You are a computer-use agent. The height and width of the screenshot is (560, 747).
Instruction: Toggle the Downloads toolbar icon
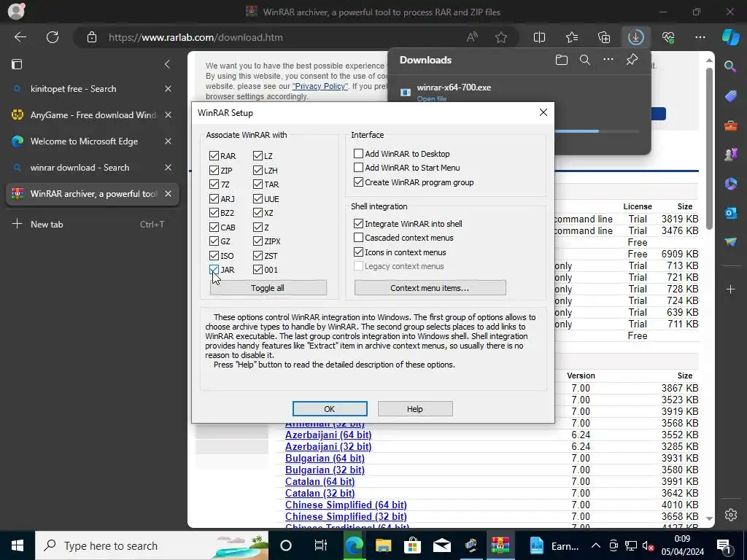tap(635, 37)
